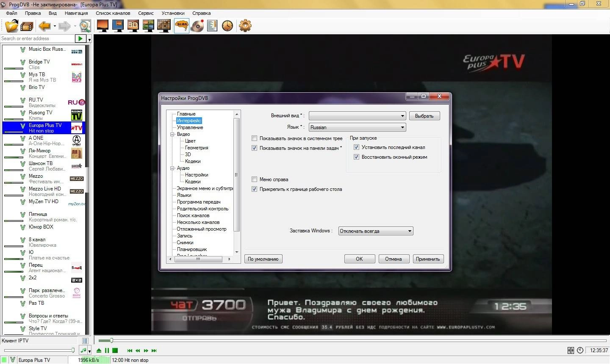Select the windowed video monitor icon
610x364 pixels.
tap(118, 26)
